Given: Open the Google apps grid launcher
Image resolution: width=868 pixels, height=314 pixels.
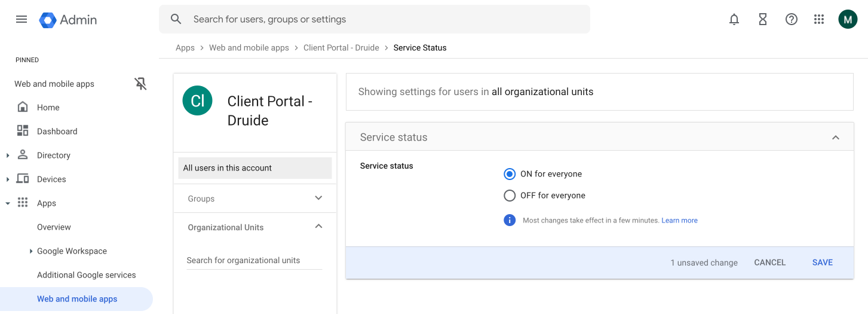Looking at the screenshot, I should pyautogui.click(x=819, y=19).
